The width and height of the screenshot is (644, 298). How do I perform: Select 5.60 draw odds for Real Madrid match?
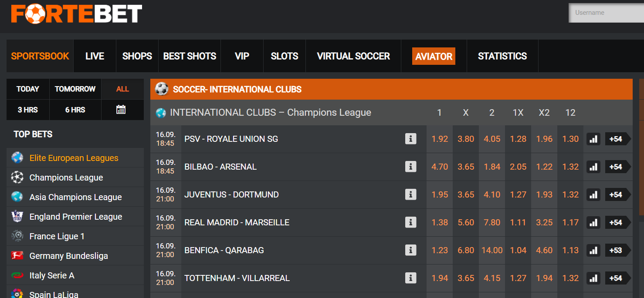click(x=466, y=222)
